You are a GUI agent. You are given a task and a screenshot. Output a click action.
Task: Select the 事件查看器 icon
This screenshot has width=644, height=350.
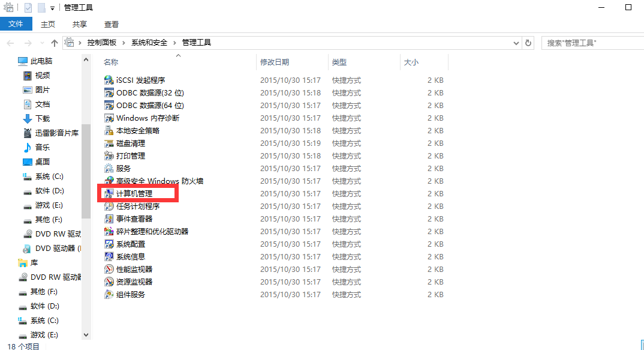click(109, 219)
